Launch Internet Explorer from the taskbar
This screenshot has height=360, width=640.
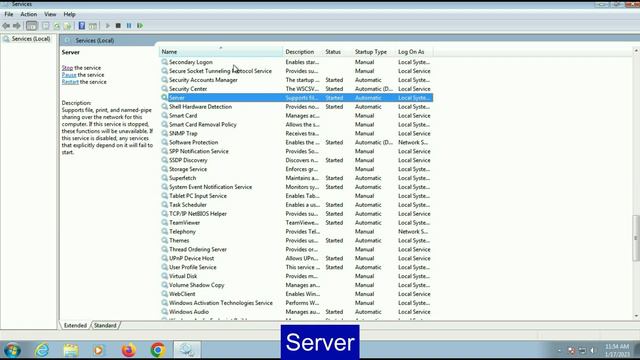point(42,350)
